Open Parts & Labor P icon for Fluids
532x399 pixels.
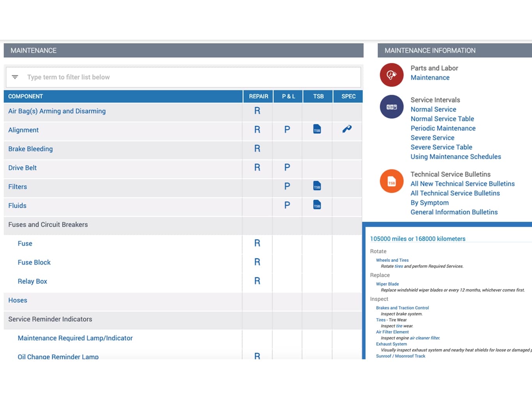(x=287, y=205)
